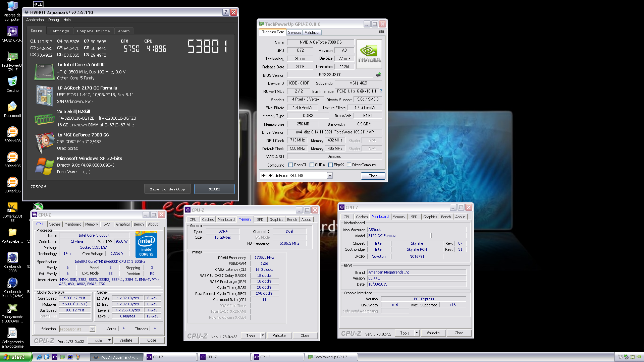Screen dimensions: 644x362
Task: Click Tools button in CPU-Z Memory window
Action: coord(251,336)
